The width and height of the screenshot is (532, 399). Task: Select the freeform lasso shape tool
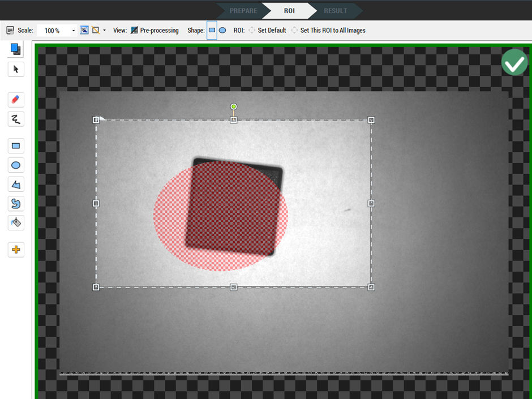tap(16, 204)
